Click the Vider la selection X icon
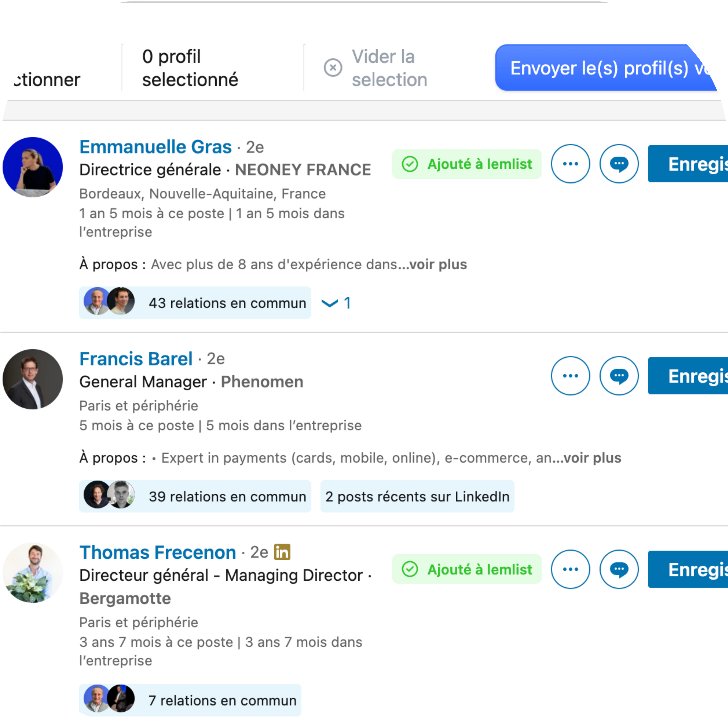This screenshot has width=728, height=728. click(333, 68)
